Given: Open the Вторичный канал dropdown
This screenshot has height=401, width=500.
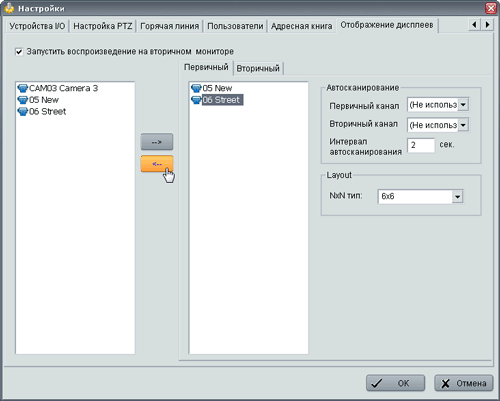Looking at the screenshot, I should (x=463, y=125).
